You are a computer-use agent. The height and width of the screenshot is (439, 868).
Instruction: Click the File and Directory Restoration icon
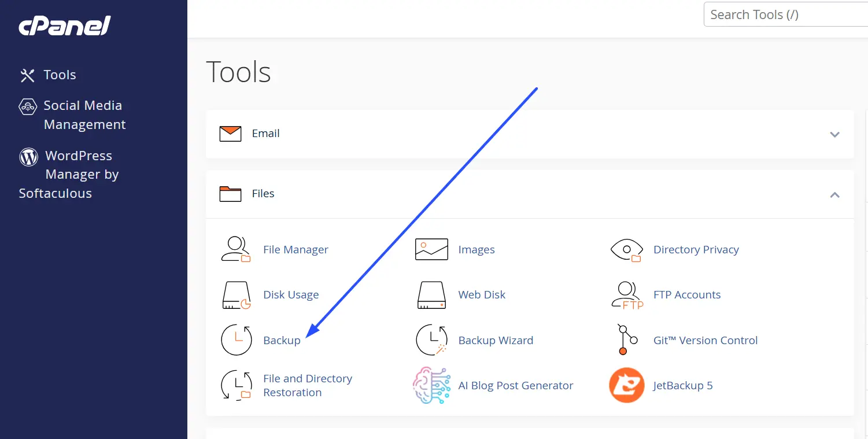pyautogui.click(x=237, y=386)
